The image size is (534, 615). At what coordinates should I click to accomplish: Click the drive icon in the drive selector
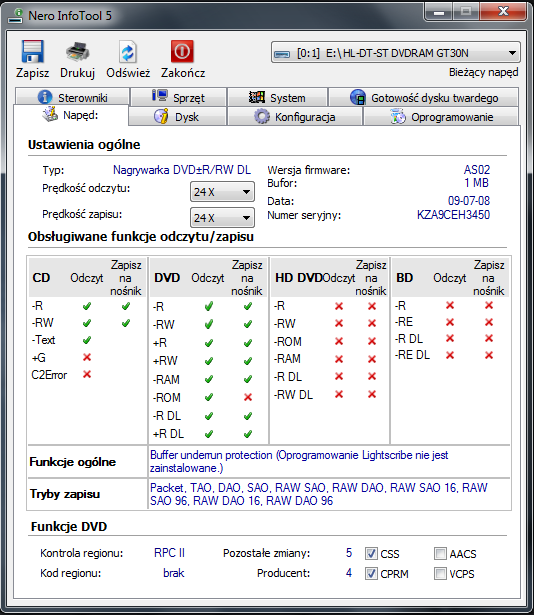(282, 54)
